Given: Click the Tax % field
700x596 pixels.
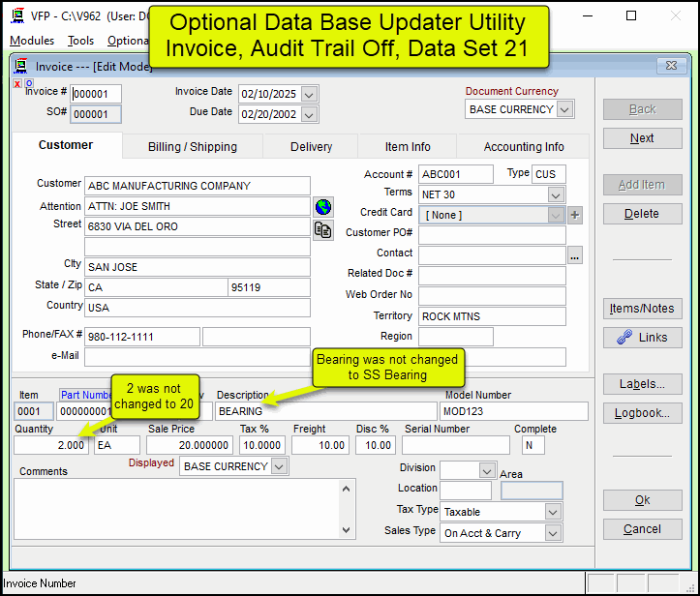Looking at the screenshot, I should tap(262, 445).
